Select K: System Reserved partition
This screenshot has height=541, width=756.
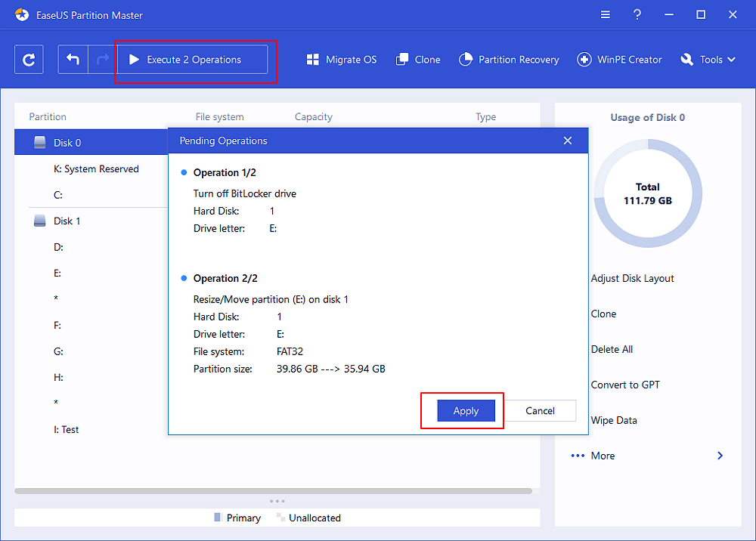[x=96, y=169]
